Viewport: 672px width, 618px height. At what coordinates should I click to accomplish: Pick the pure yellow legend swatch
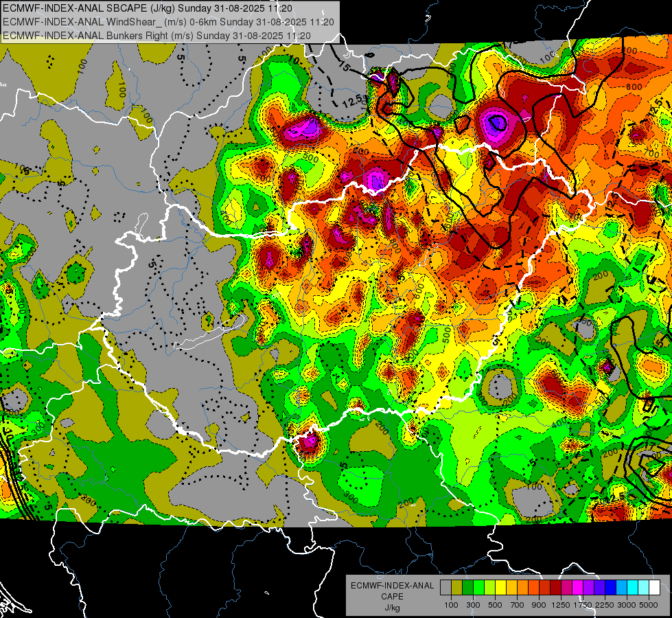(500, 587)
